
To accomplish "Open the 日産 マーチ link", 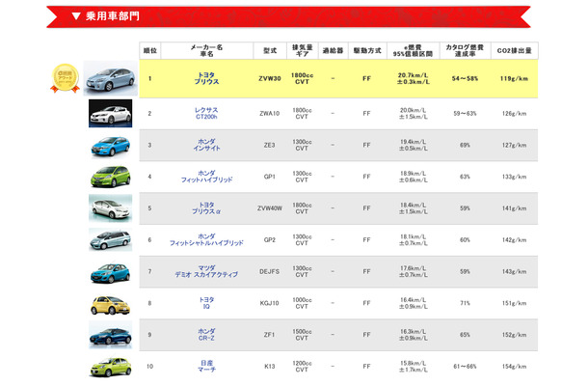I will click(206, 366).
